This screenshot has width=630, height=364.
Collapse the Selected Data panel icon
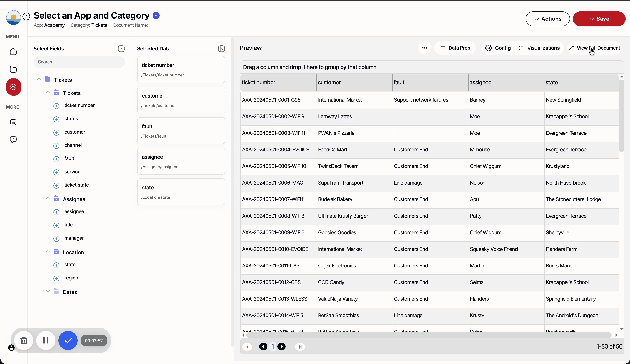click(222, 48)
